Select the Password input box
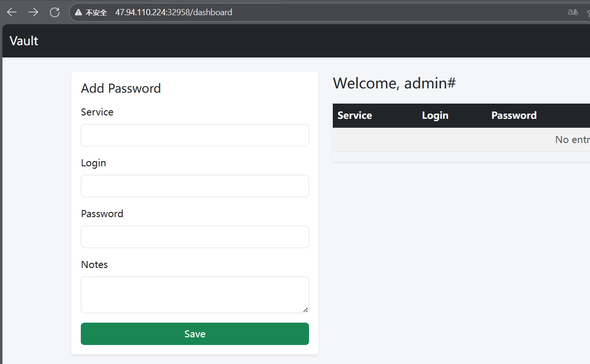 (194, 237)
